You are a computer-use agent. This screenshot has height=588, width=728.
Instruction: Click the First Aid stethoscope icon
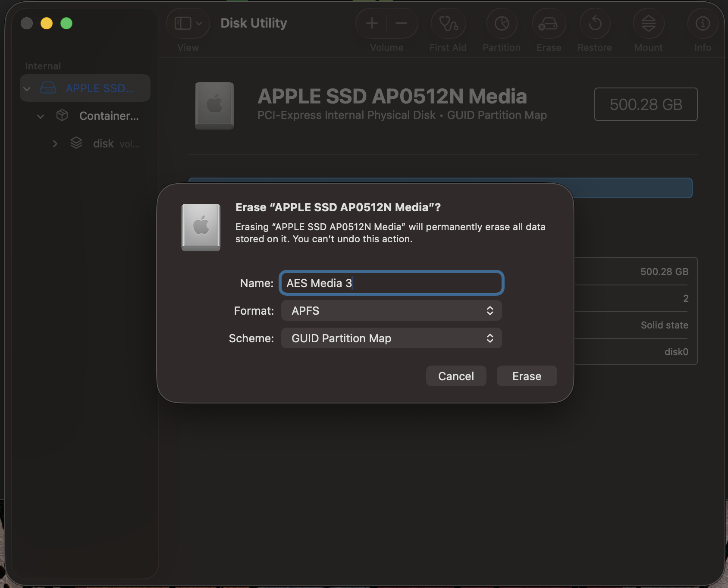pyautogui.click(x=448, y=24)
